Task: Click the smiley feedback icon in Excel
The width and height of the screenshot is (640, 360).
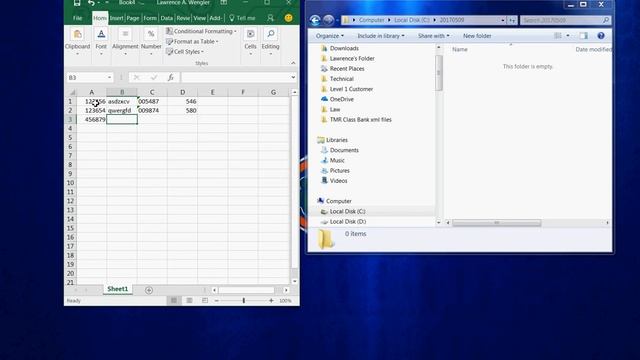Action: click(289, 18)
